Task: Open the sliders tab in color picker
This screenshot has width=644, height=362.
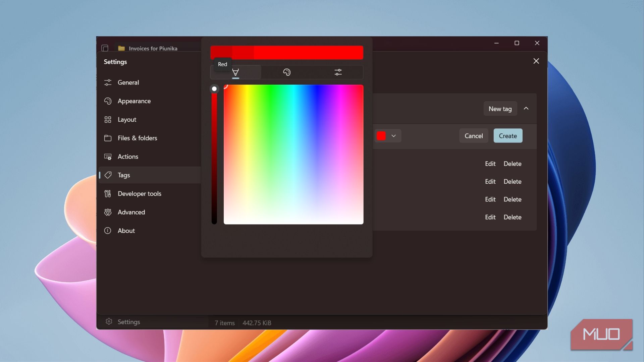Action: click(338, 72)
